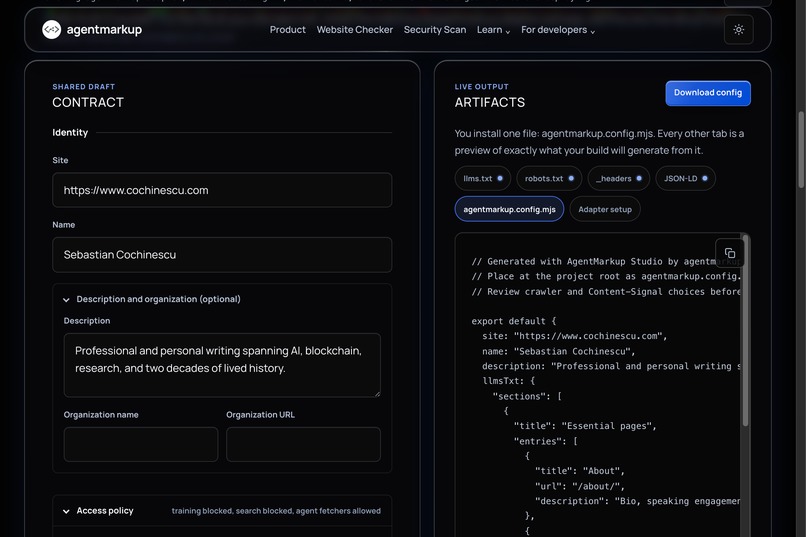The height and width of the screenshot is (537, 806).
Task: Switch to the robots.txt tab
Action: tap(549, 178)
